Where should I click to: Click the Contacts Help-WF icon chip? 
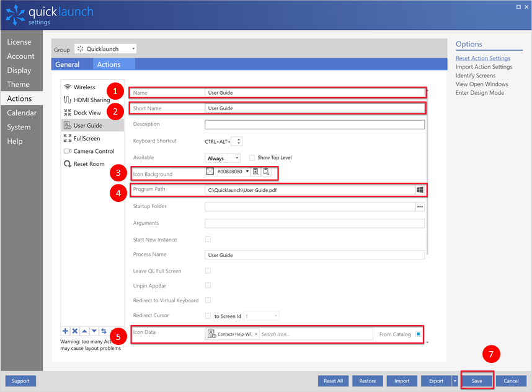(233, 334)
